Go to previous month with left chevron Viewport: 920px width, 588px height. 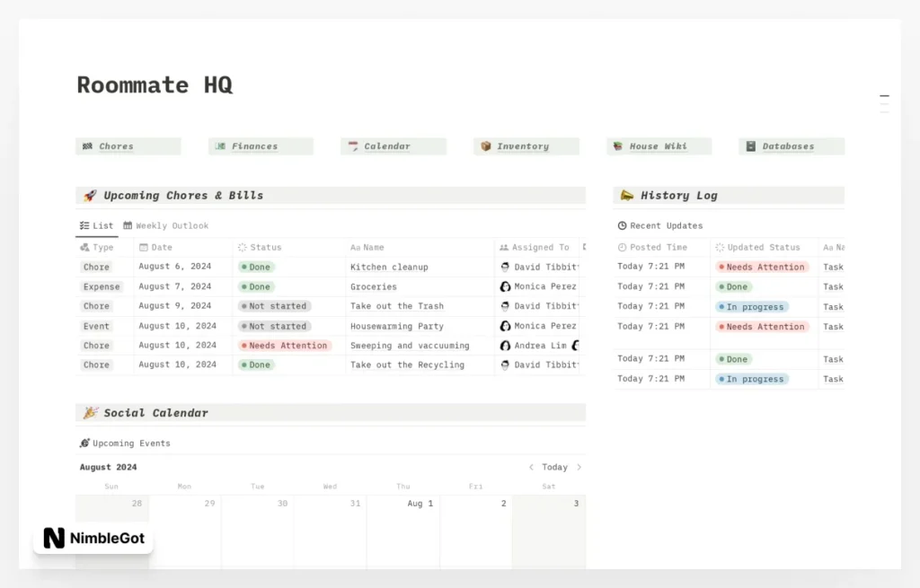(x=531, y=467)
